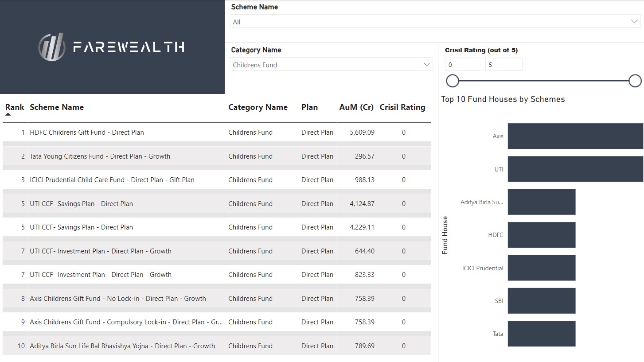This screenshot has height=362, width=644.
Task: Select the Axis bar in the chart
Action: (x=575, y=136)
